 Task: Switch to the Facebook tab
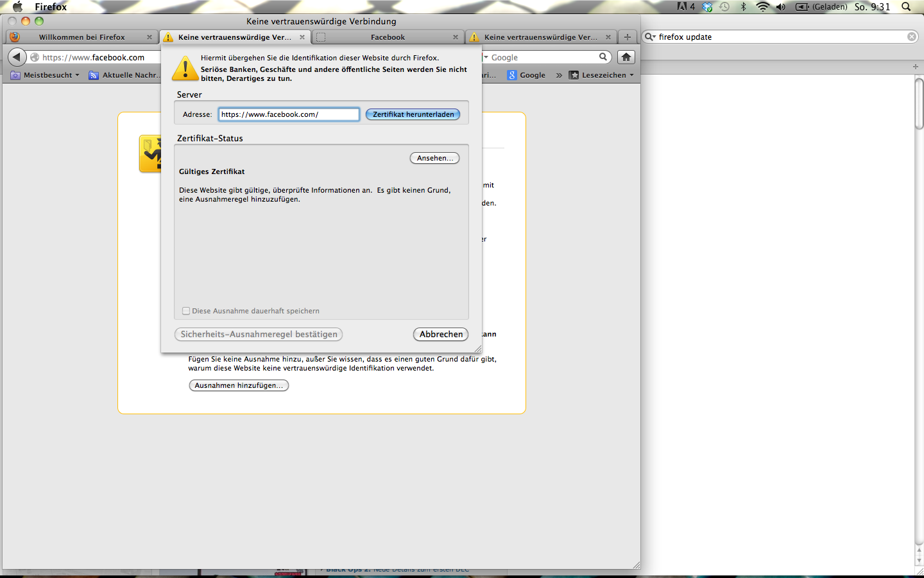(x=388, y=37)
